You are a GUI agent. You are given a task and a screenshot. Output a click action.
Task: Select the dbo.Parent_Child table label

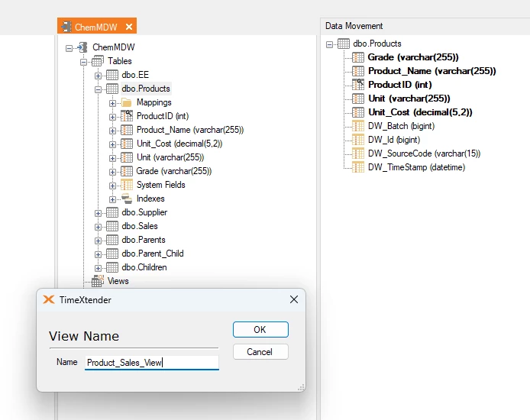point(153,254)
